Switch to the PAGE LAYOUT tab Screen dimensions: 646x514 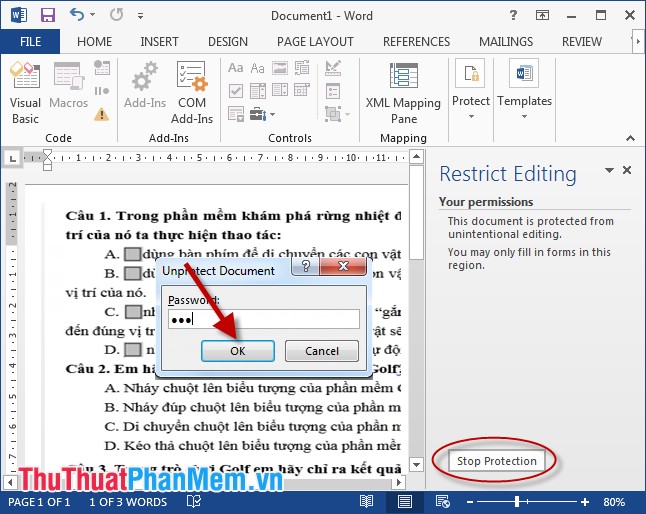click(315, 42)
